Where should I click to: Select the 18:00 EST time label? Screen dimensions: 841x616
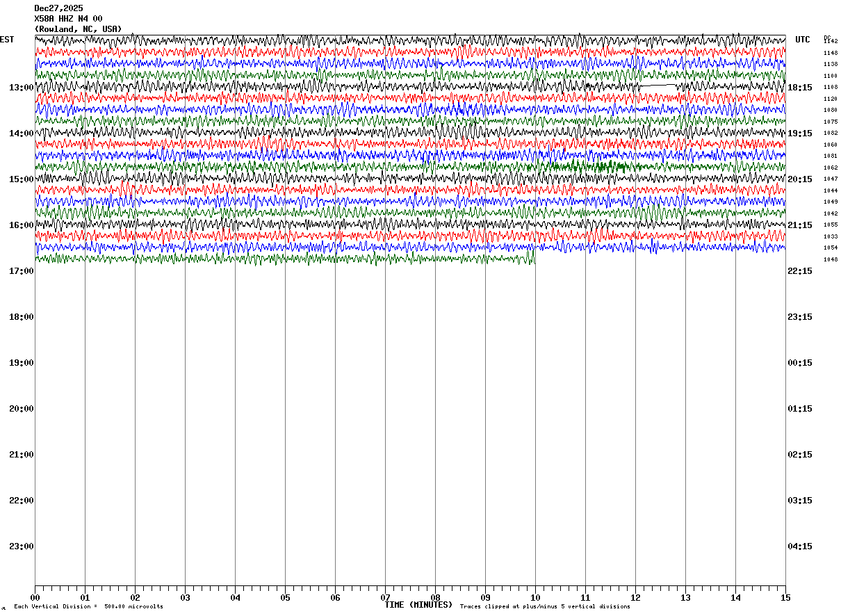tap(22, 317)
